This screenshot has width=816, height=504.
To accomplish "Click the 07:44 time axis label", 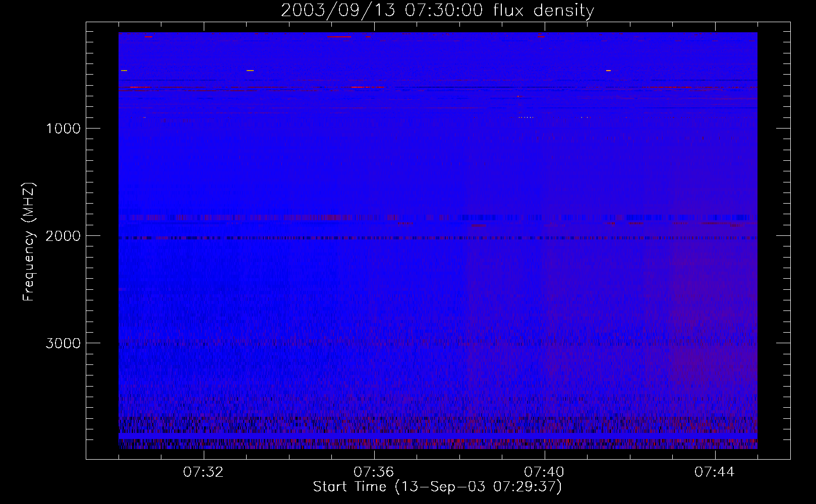I will click(715, 472).
